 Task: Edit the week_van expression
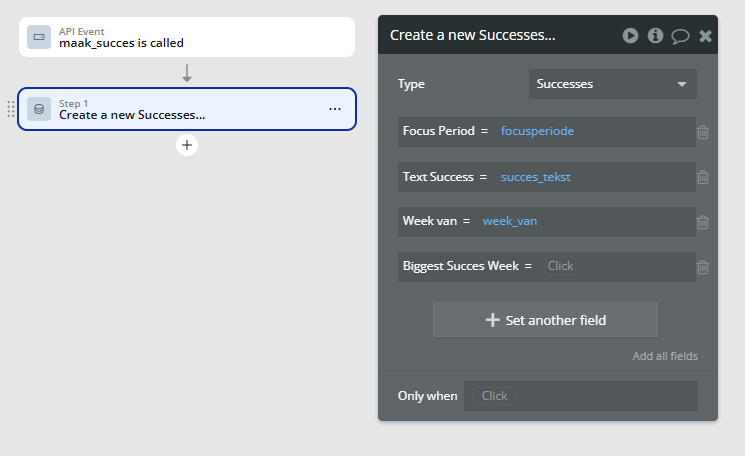coord(510,221)
